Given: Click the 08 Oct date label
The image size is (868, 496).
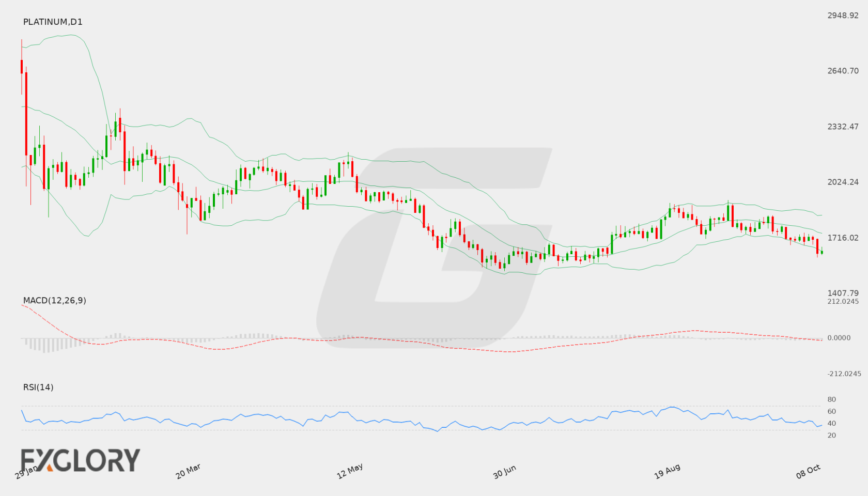Looking at the screenshot, I should coord(808,471).
